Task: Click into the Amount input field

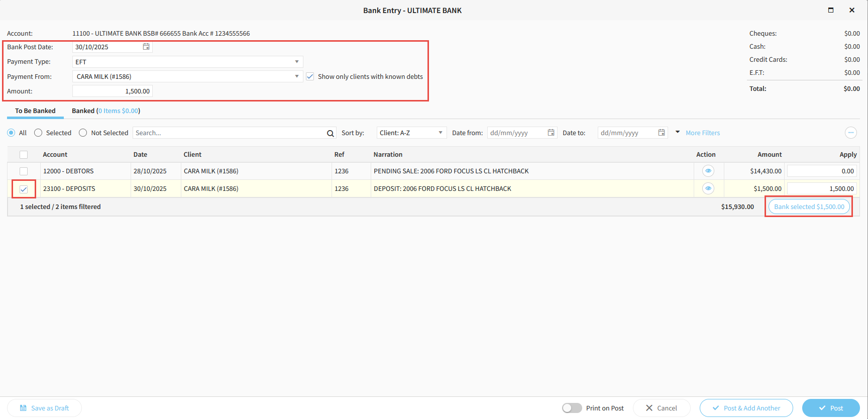Action: pos(113,91)
